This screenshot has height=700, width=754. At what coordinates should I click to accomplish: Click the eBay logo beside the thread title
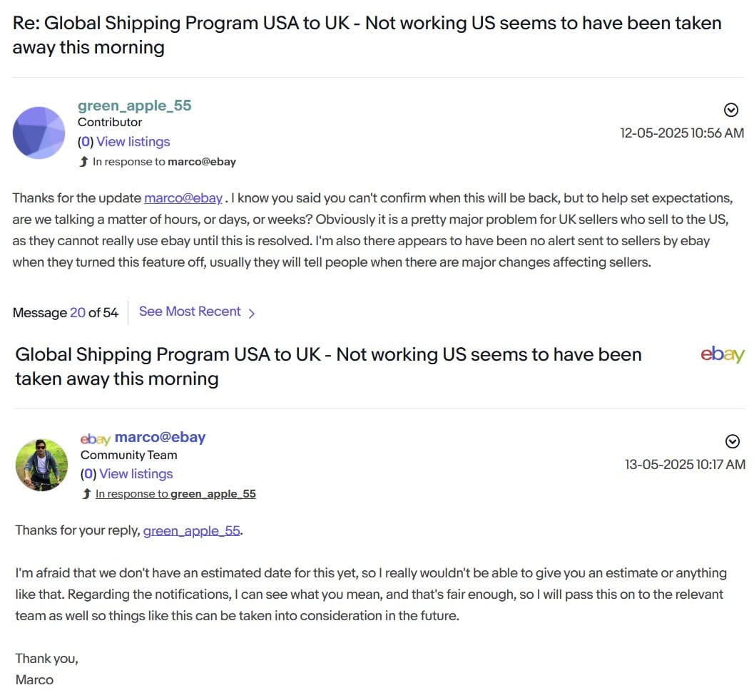[x=722, y=355]
